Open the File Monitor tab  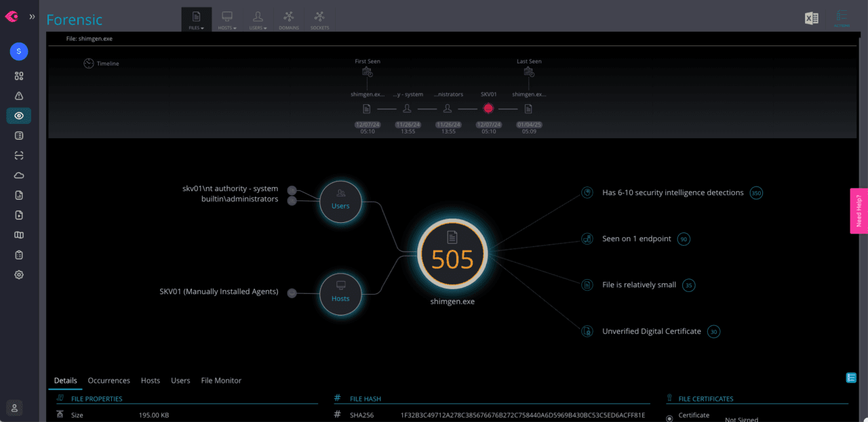tap(221, 381)
